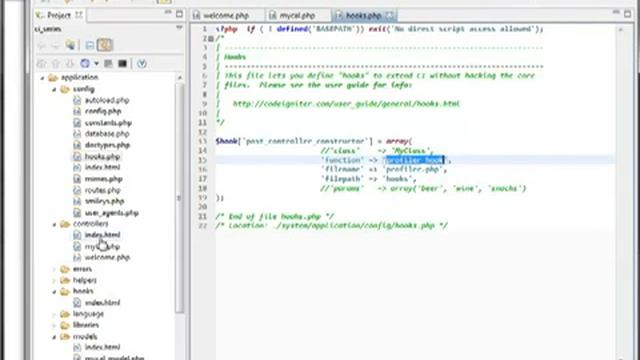Image resolution: width=640 pixels, height=360 pixels.
Task: Click the editor scroll-up arrow
Action: pos(620,30)
